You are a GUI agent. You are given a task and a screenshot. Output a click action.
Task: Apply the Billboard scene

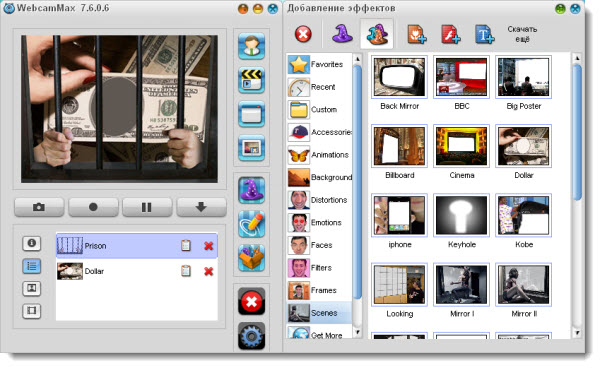[399, 146]
